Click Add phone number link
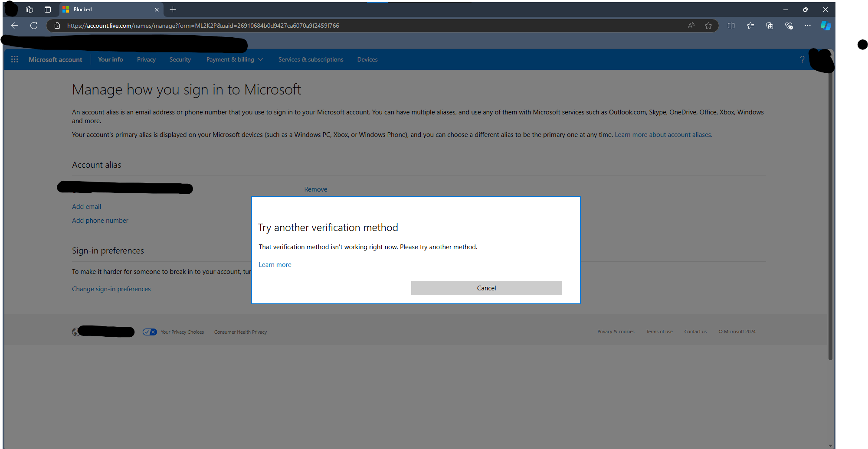This screenshot has width=868, height=449. pos(100,221)
